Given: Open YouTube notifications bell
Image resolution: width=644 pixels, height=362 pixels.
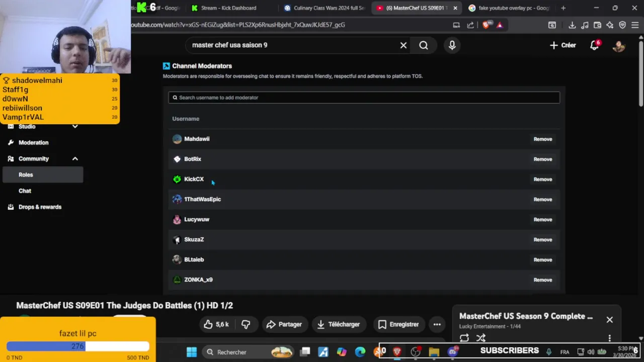Looking at the screenshot, I should pyautogui.click(x=595, y=45).
